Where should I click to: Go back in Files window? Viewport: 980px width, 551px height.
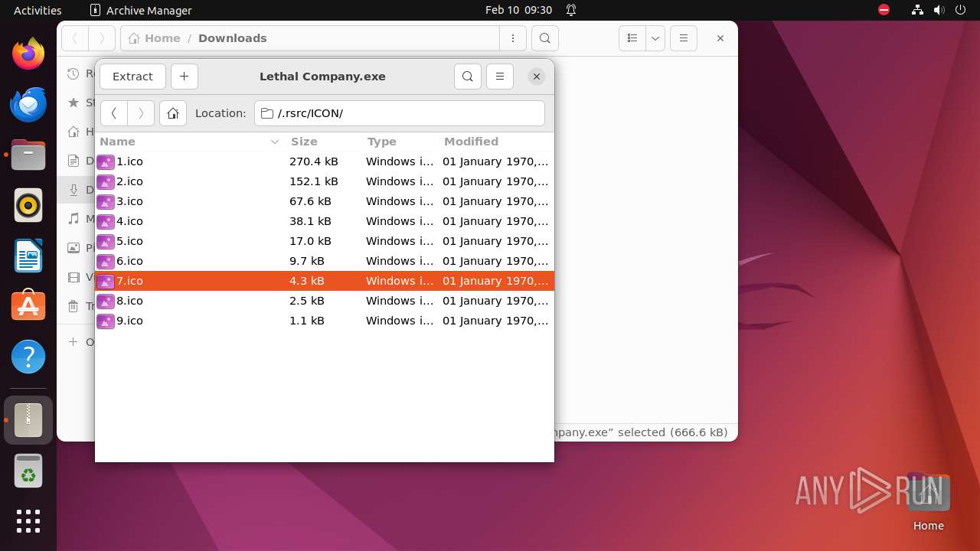point(75,38)
